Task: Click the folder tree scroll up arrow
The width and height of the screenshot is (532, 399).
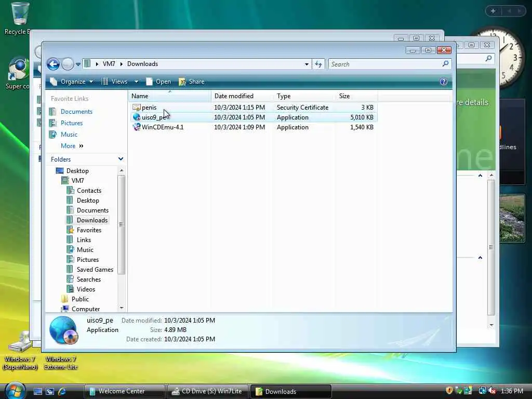Action: pos(122,170)
